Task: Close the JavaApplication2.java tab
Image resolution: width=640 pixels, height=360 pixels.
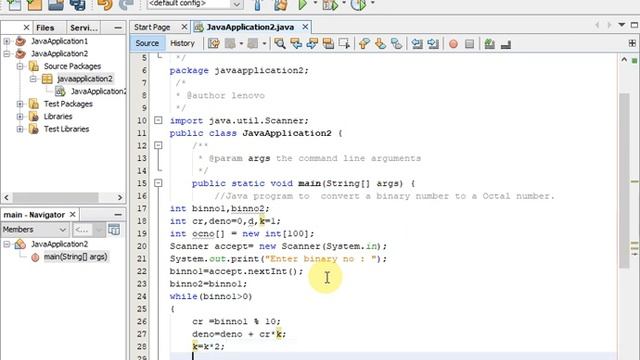Action: pyautogui.click(x=305, y=27)
